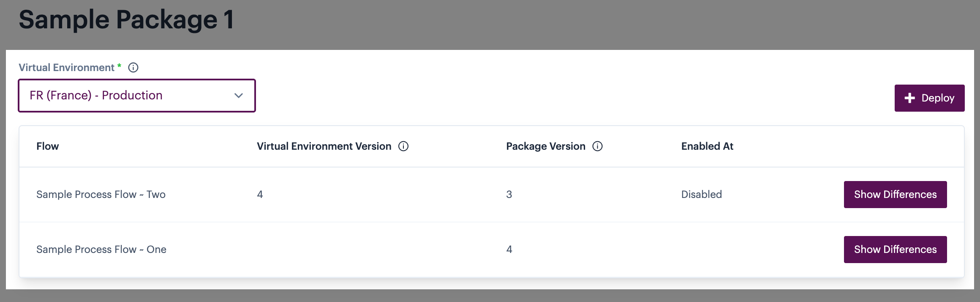This screenshot has width=980, height=302.
Task: Select the Sample Process Flow ~ Two row
Action: [x=101, y=195]
